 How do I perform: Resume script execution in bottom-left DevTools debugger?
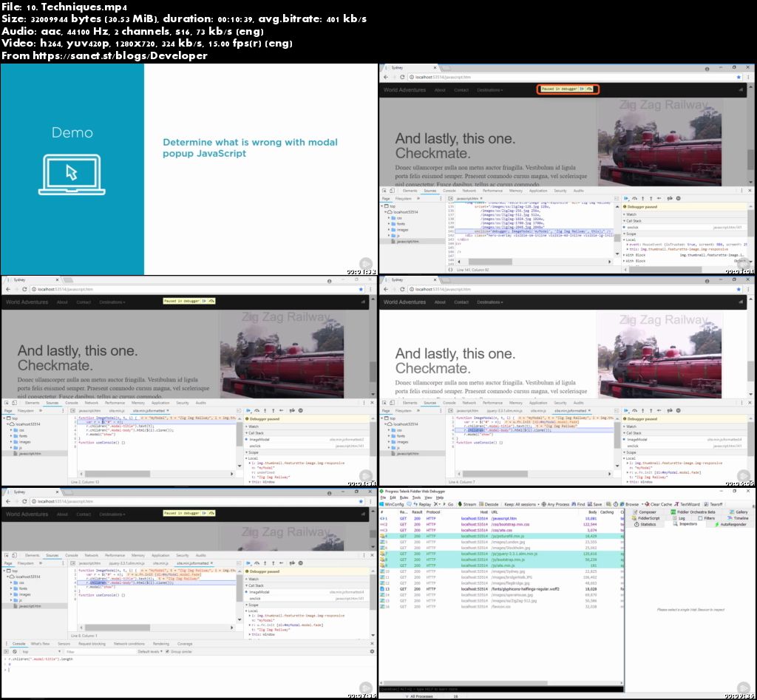click(x=248, y=563)
